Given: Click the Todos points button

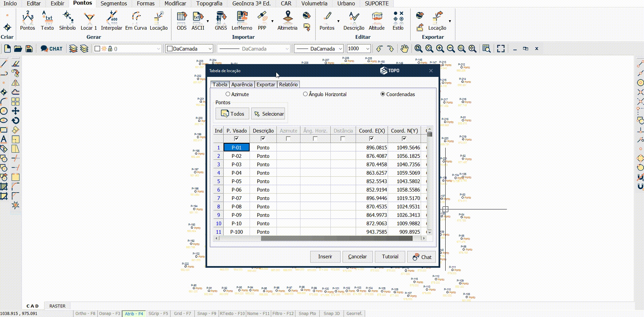Looking at the screenshot, I should coord(232,114).
